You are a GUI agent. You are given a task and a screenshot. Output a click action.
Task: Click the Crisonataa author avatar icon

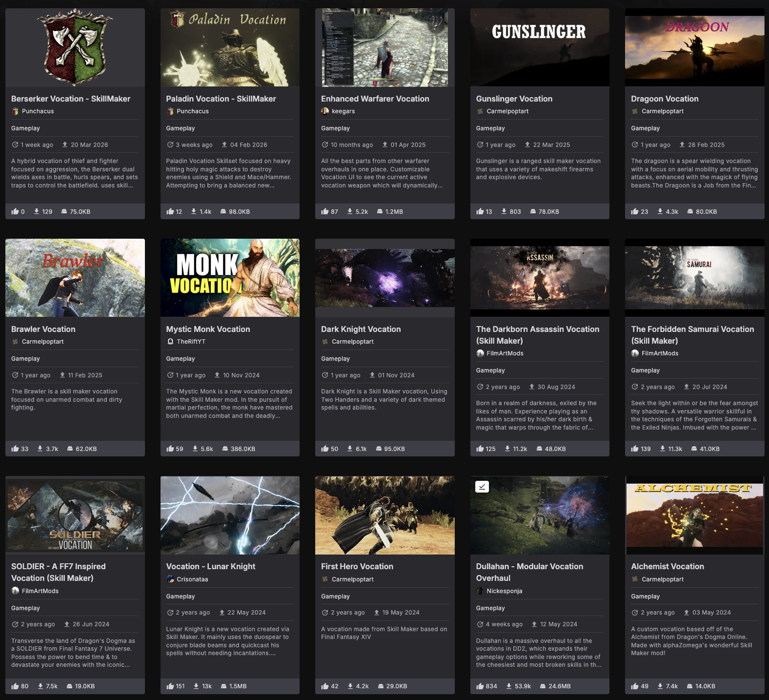pos(170,579)
